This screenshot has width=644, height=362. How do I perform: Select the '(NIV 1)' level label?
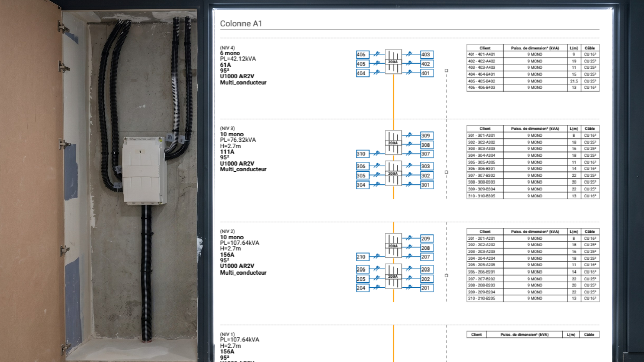point(227,334)
